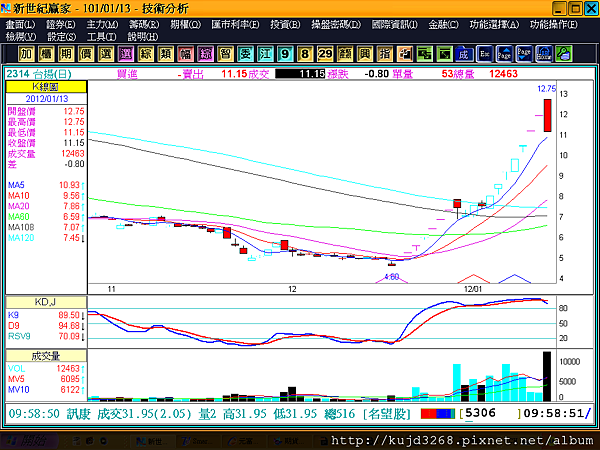600x450 pixels.
Task: Open the 籌碼(R) menu
Action: point(144,24)
